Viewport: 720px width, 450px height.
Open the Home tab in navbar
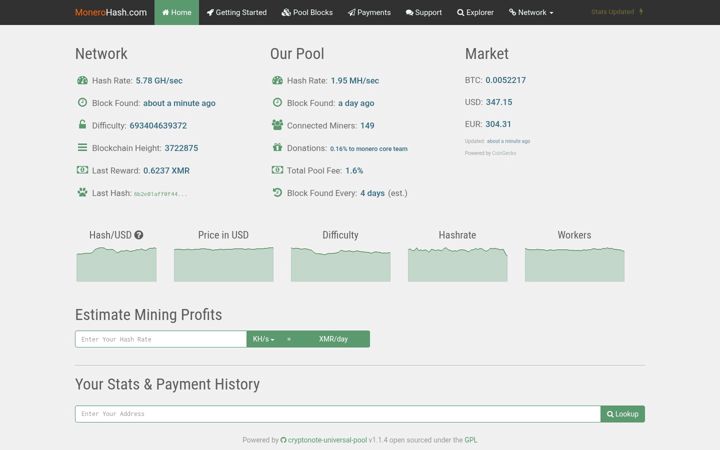(177, 12)
